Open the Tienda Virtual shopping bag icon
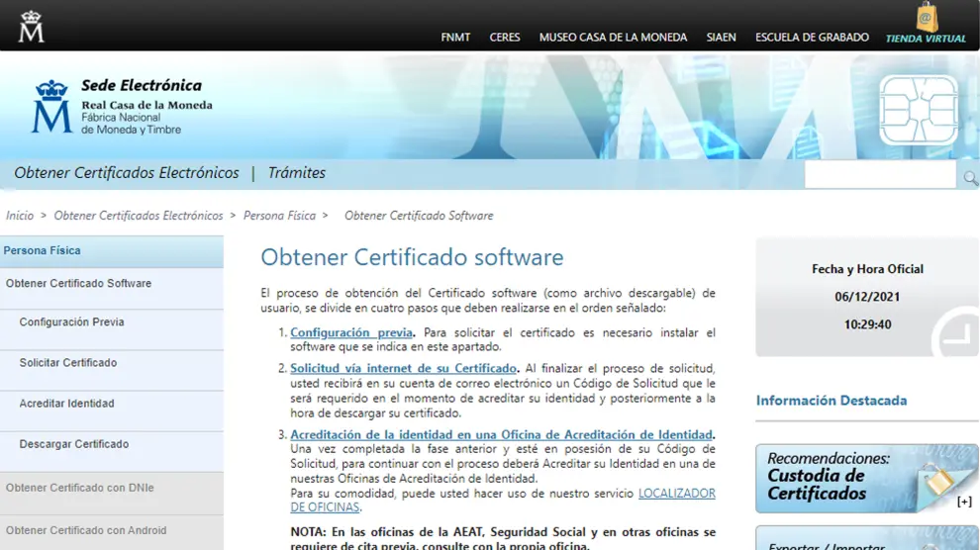The image size is (980, 550). [926, 18]
